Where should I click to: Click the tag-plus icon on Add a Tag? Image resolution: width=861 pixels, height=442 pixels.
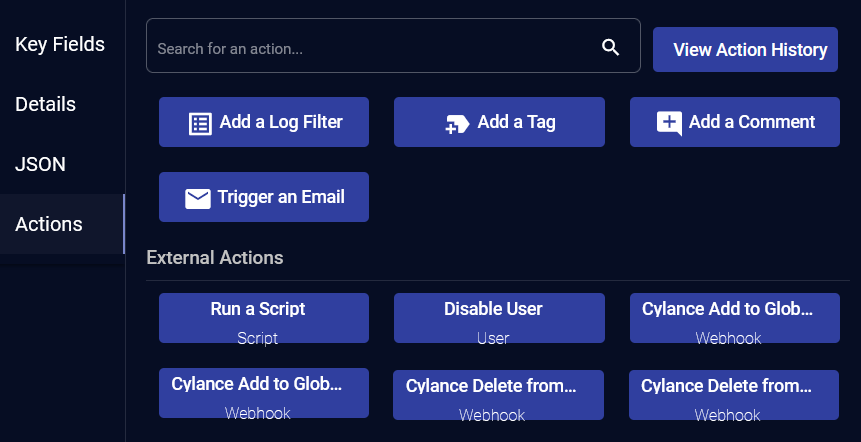click(x=457, y=124)
